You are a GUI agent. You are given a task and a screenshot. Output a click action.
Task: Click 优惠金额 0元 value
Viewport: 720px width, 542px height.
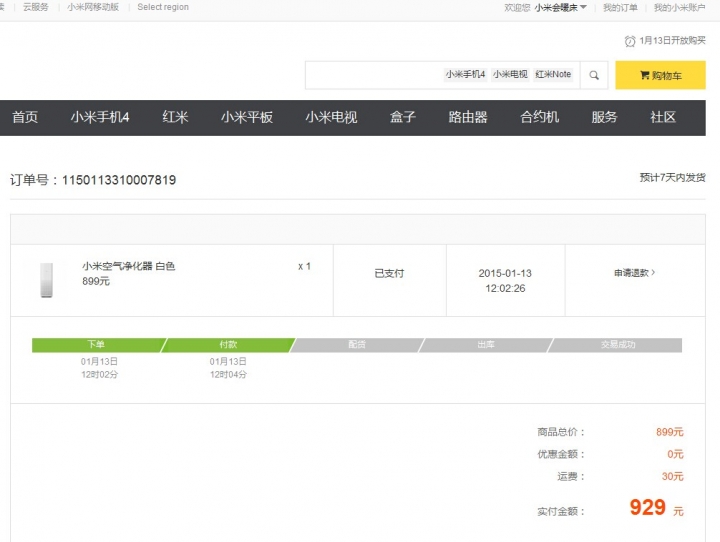pos(675,454)
